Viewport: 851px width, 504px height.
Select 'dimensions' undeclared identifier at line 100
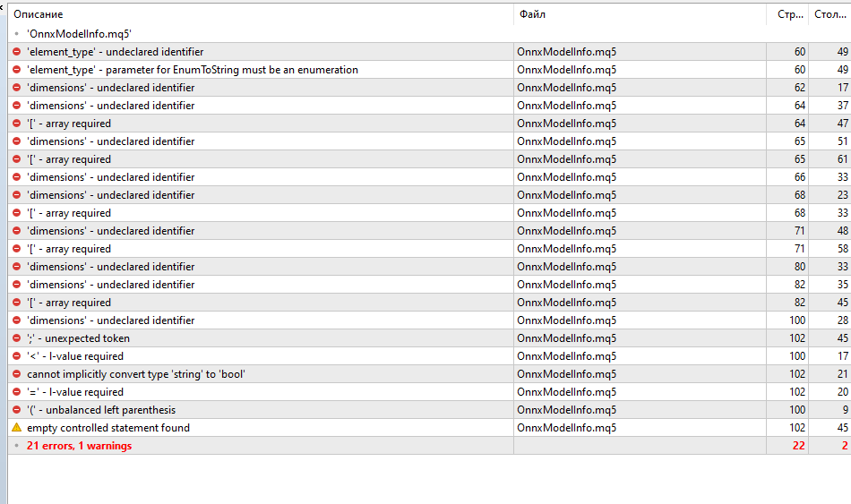coord(110,320)
